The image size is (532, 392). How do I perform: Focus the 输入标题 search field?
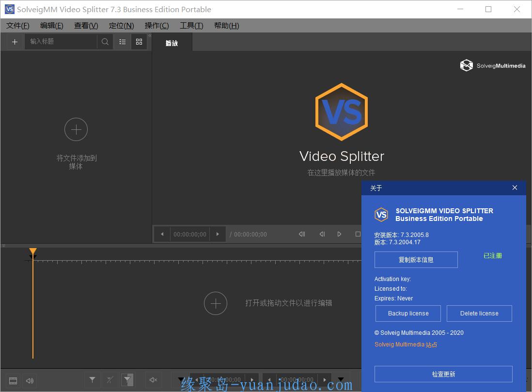[x=61, y=41]
